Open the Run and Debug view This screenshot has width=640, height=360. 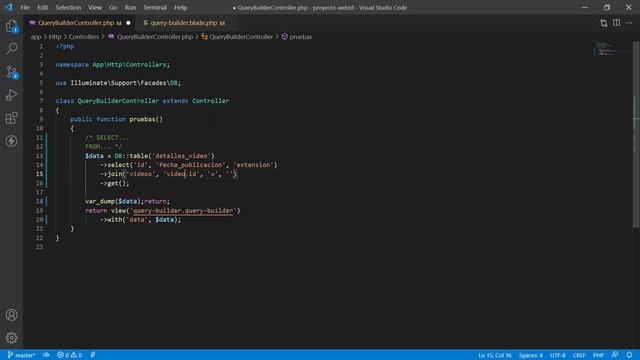pos(11,95)
